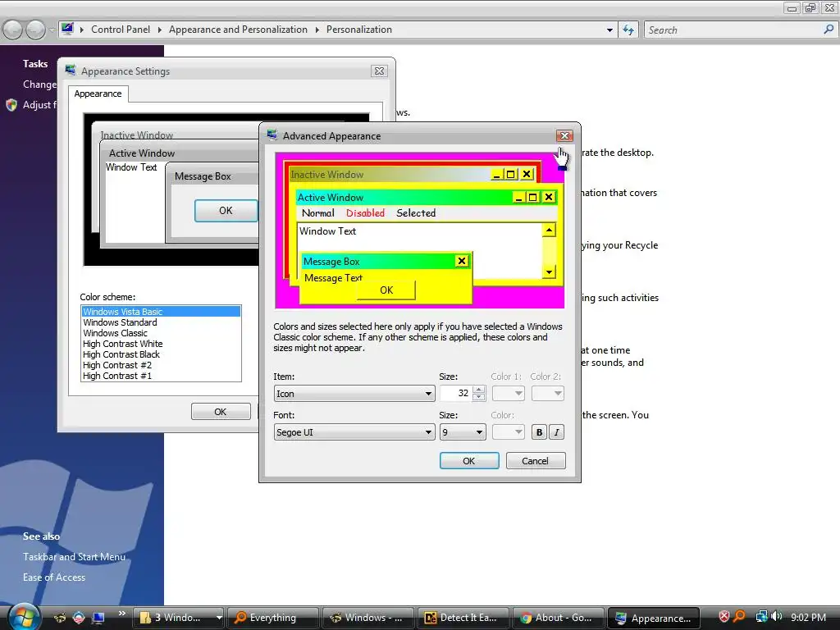Click OK button in Appearance Settings preview
The width and height of the screenshot is (840, 630).
point(226,211)
